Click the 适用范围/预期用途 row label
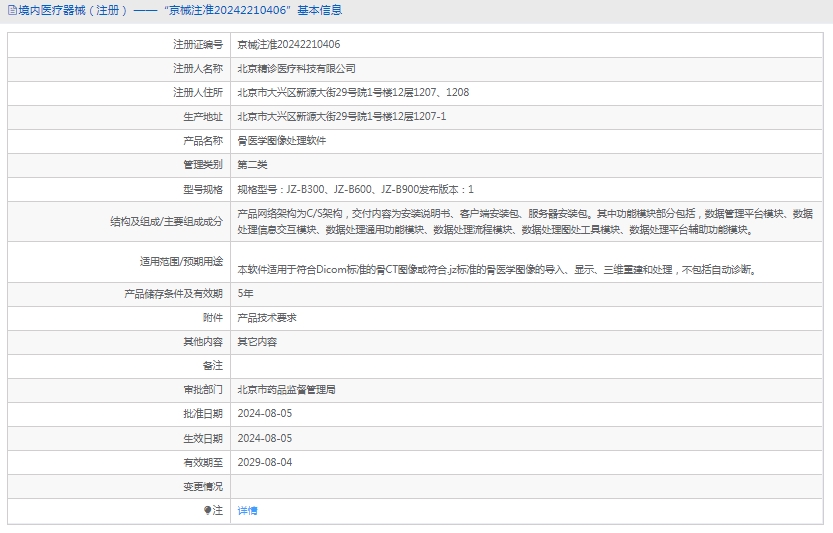Screen dimensions: 833x533 click(x=181, y=262)
